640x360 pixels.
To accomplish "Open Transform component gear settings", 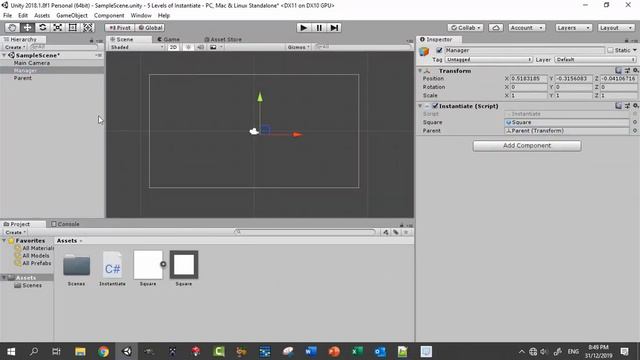I will tap(636, 71).
